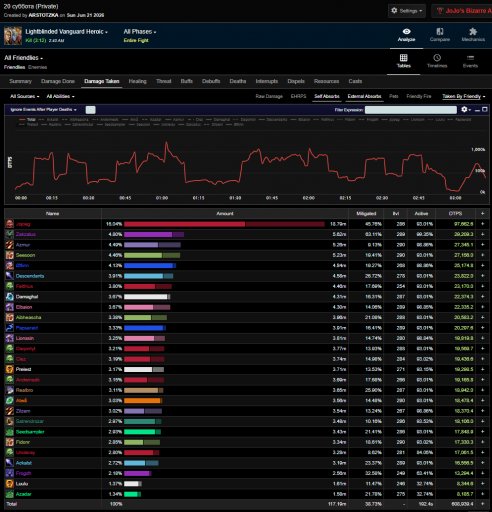Open player Jojoeg's name link
Viewport: 492px width, 512px height.
pos(23,224)
